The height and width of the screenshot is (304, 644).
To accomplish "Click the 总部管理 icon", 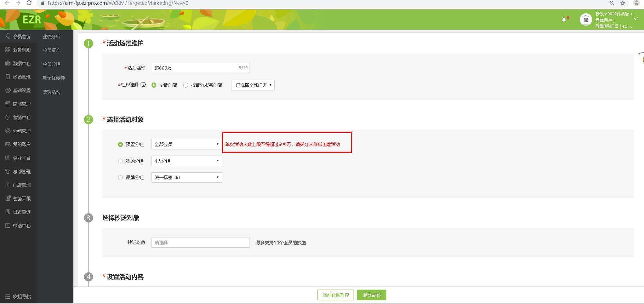I will coord(8,171).
